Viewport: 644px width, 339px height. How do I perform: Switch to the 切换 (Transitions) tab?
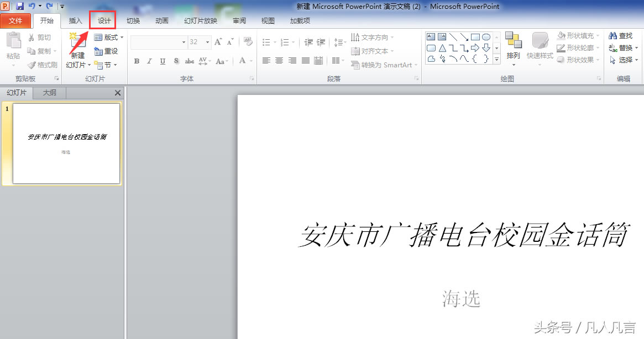(x=133, y=20)
